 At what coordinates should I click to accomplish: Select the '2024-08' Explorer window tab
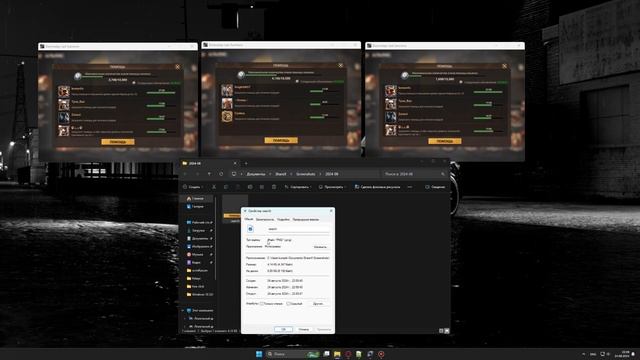point(209,163)
